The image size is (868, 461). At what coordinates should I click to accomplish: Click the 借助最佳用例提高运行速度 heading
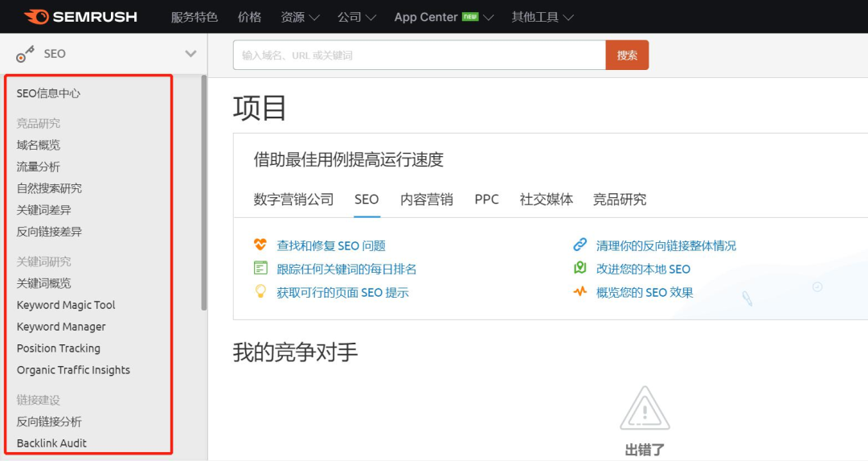[x=349, y=159]
